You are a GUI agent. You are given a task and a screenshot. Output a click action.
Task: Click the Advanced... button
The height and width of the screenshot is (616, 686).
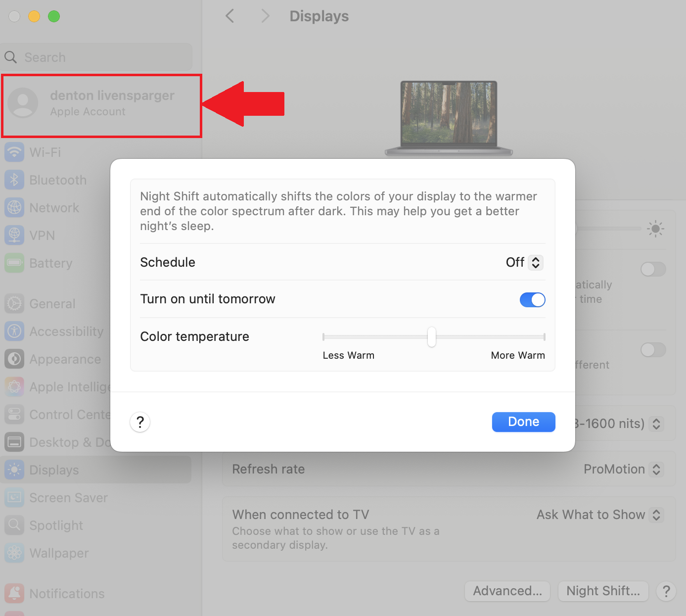507,591
